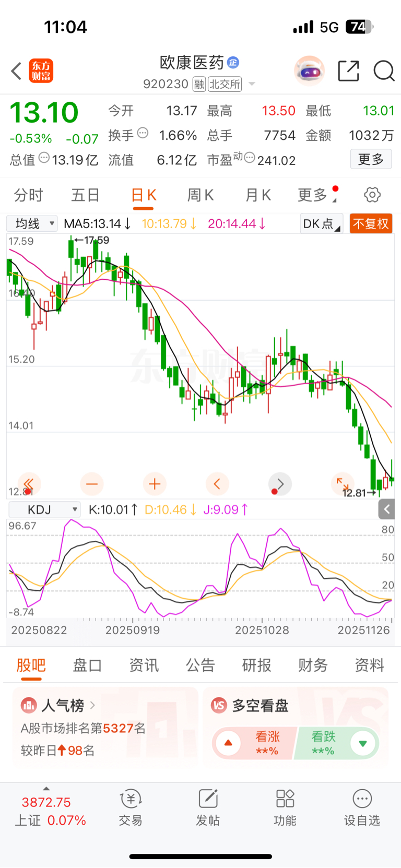The height and width of the screenshot is (868, 401).
Task: Switch to the 月K chart tab
Action: 258,195
